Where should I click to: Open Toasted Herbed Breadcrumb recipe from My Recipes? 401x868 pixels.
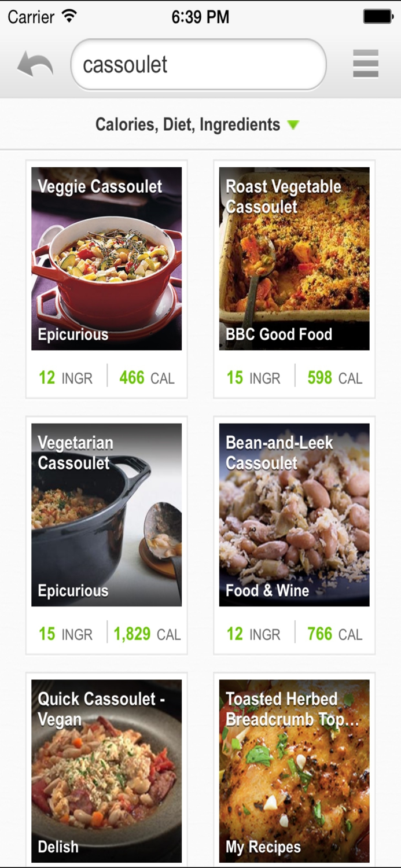pyautogui.click(x=294, y=770)
